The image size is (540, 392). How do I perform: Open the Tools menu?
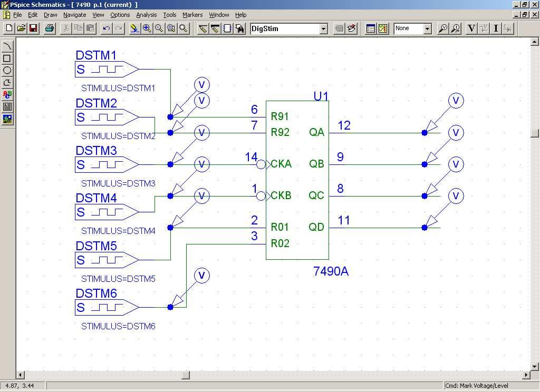click(169, 15)
